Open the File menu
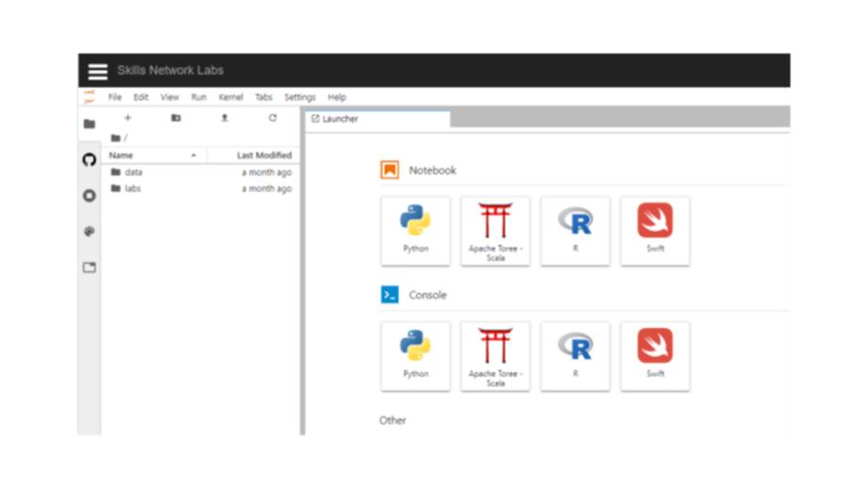Screen dimensions: 868x489 tap(115, 97)
